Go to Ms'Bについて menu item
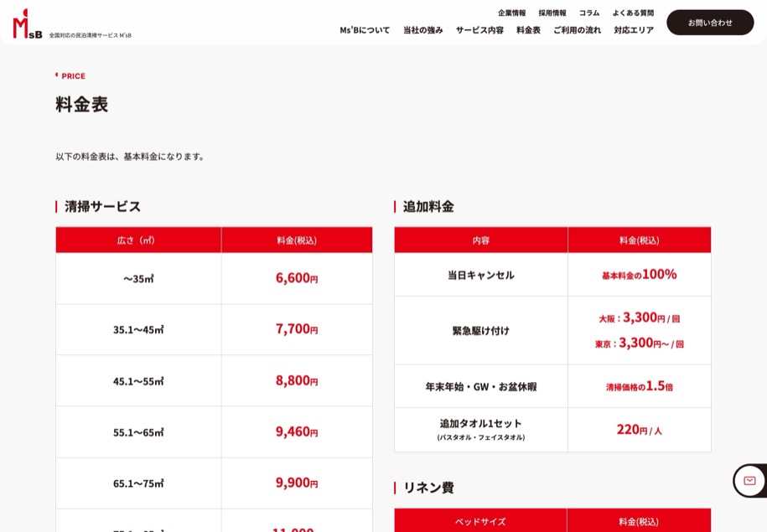 coord(365,30)
